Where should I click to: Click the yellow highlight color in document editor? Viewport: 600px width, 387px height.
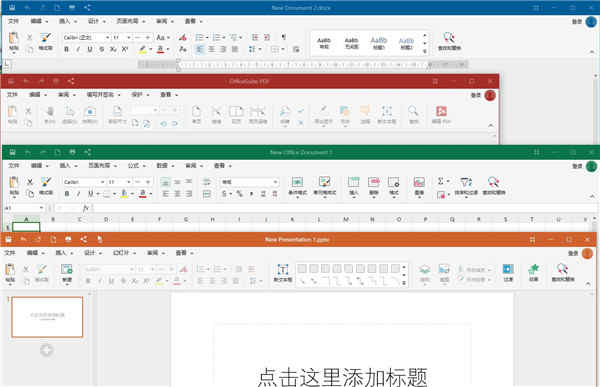tap(142, 49)
